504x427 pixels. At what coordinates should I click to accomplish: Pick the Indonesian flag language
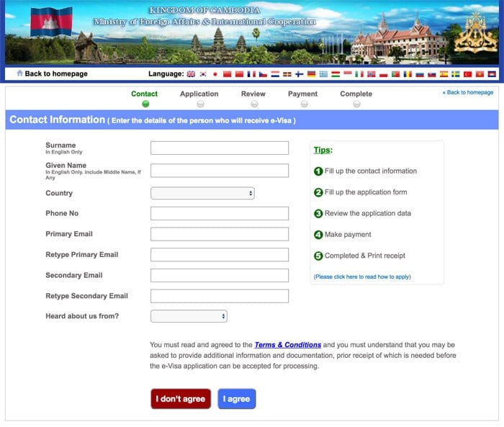click(x=348, y=73)
